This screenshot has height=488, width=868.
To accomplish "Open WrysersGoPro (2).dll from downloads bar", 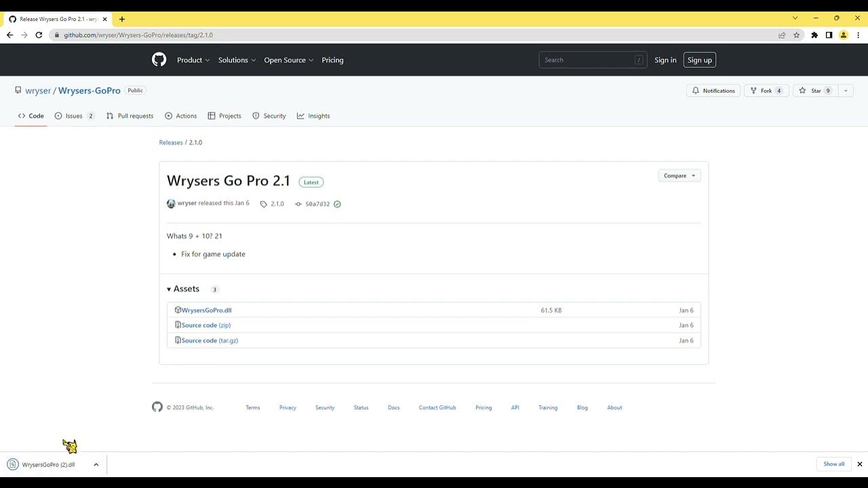I will 48,464.
